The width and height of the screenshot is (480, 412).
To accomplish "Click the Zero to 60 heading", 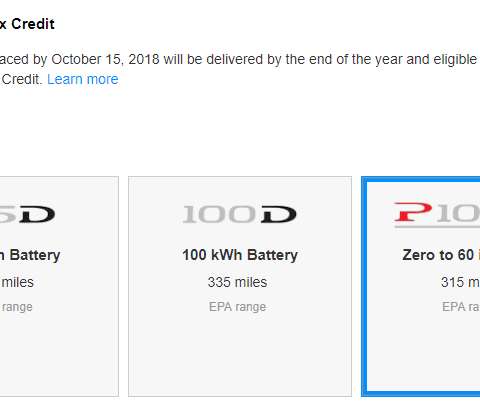I will [x=441, y=255].
